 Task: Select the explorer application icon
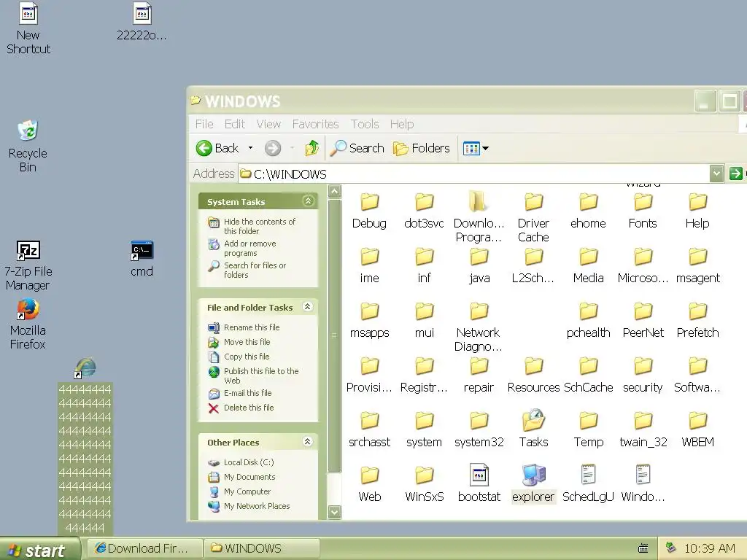tap(533, 475)
